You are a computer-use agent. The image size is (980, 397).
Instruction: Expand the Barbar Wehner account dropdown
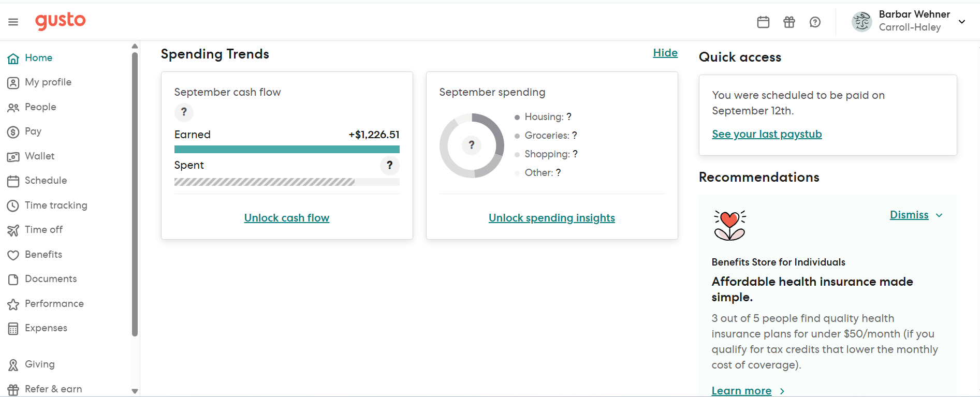tap(962, 22)
